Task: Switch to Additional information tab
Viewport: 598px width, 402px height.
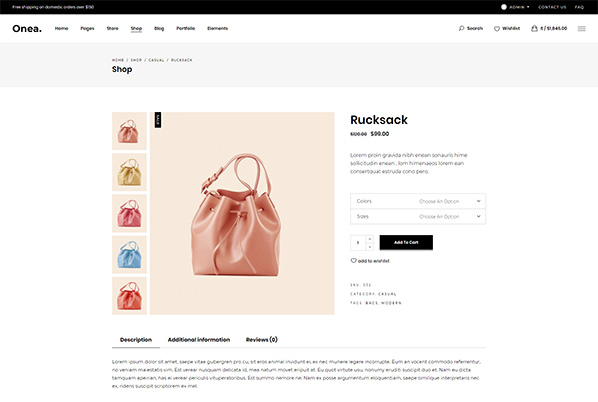Action: pos(199,339)
